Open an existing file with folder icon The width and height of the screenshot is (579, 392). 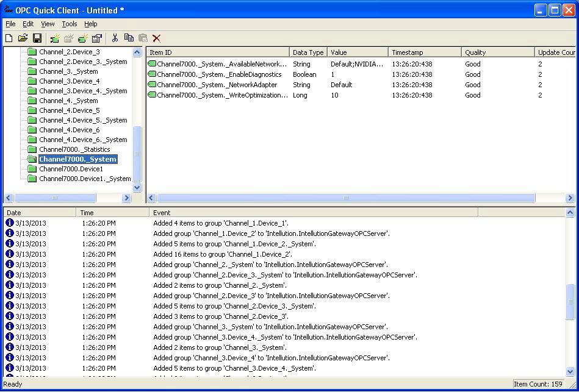point(23,38)
